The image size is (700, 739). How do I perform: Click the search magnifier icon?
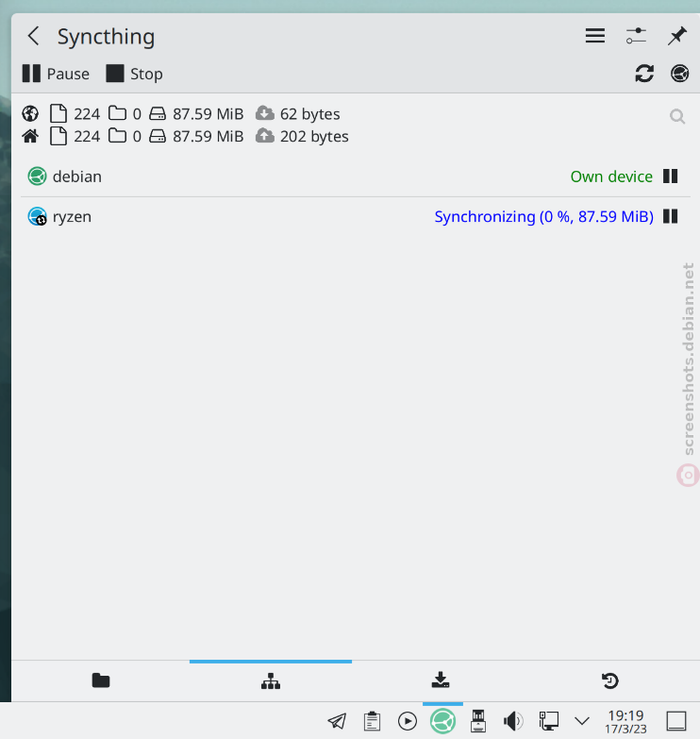677,116
